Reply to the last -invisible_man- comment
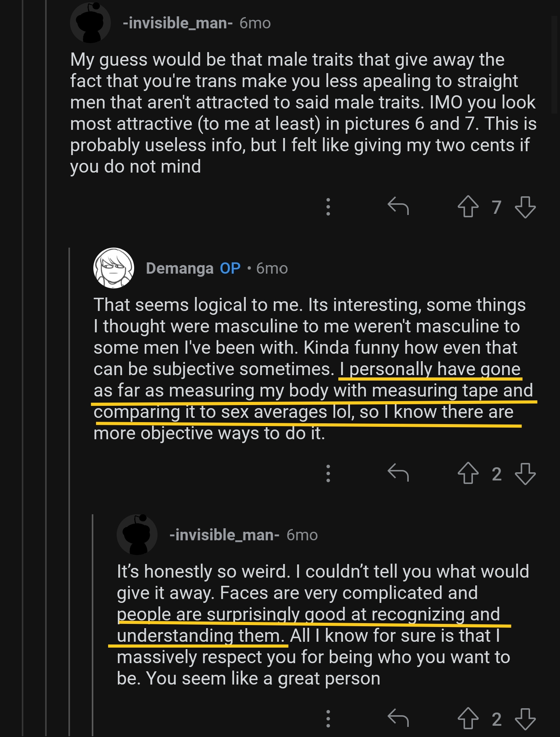This screenshot has height=737, width=560. point(398,718)
